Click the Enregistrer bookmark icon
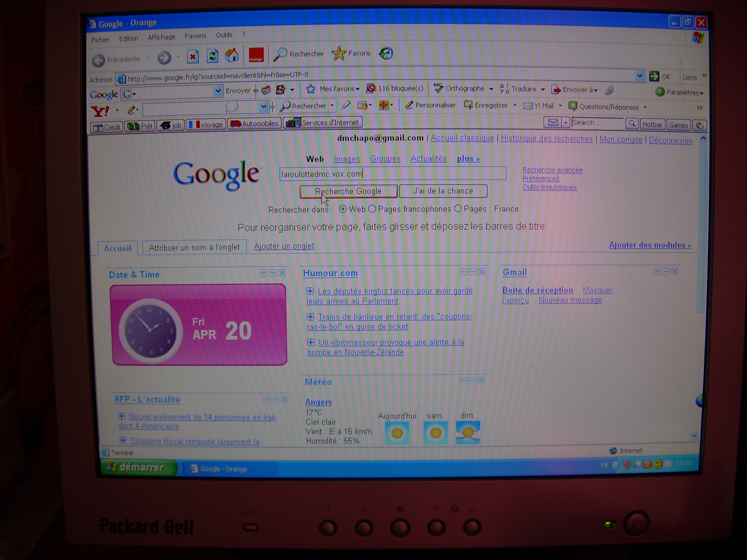The width and height of the screenshot is (747, 560). (468, 105)
